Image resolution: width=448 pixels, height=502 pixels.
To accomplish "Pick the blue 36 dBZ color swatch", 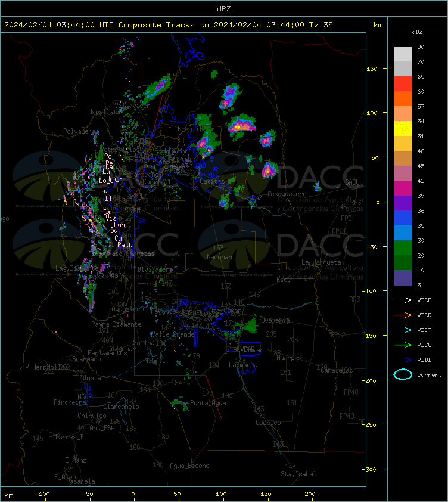I will point(403,218).
